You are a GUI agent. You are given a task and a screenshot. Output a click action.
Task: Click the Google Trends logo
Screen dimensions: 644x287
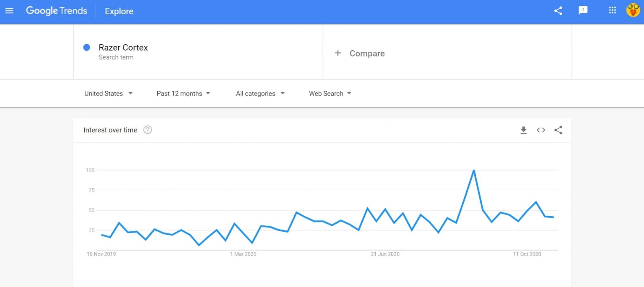[x=57, y=11]
